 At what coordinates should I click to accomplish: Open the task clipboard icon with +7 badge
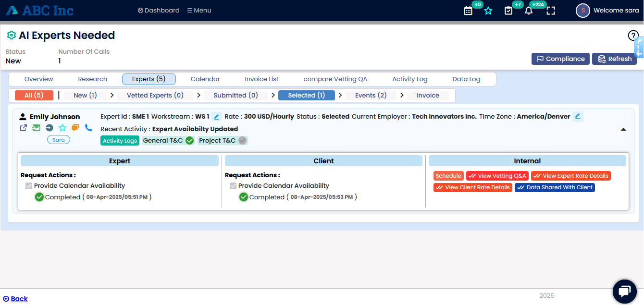[508, 11]
